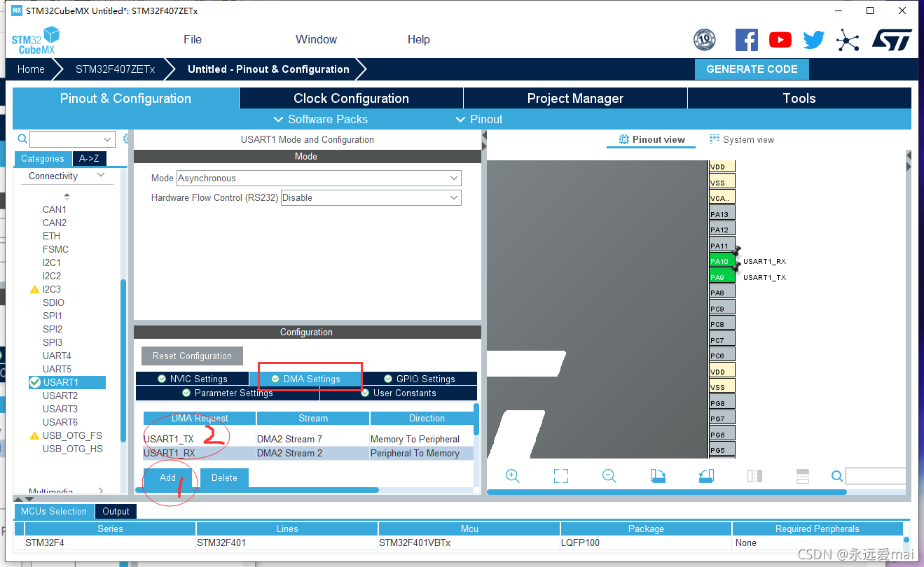924x567 pixels.
Task: Click the STM32CubeMX logo
Action: click(36, 41)
